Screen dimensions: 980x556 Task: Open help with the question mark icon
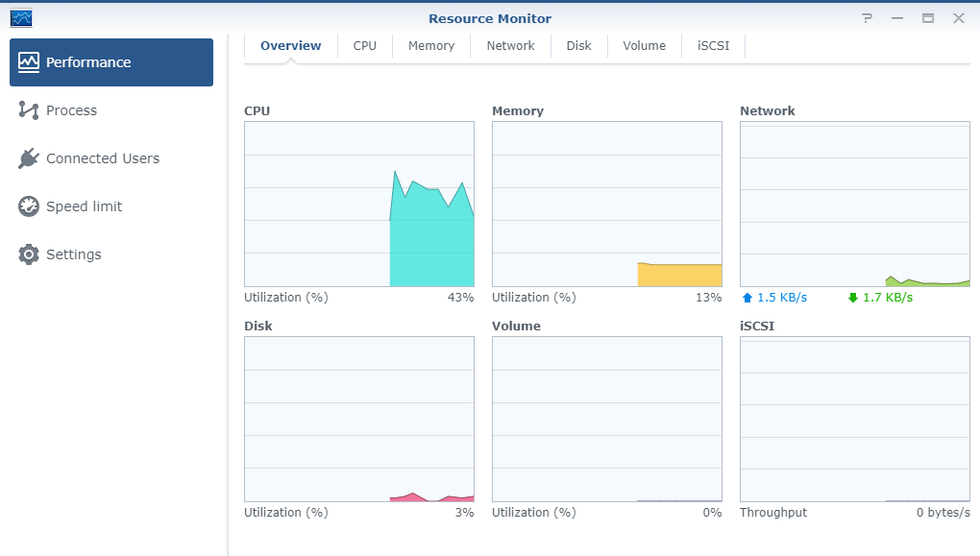867,18
